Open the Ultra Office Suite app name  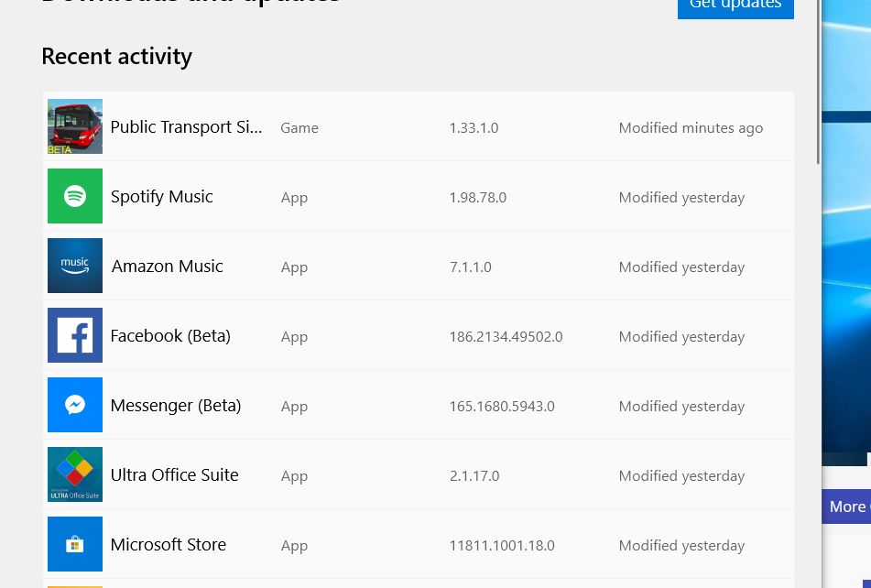click(x=174, y=474)
